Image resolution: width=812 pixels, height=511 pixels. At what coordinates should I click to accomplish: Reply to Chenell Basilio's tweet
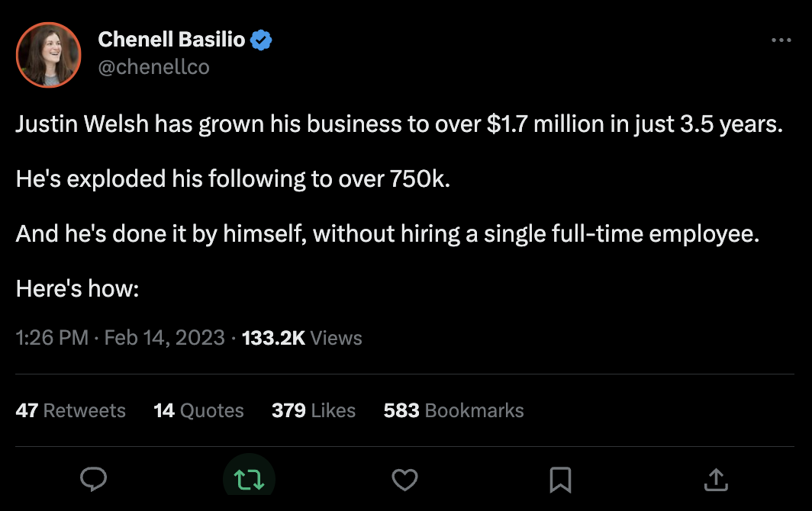tap(93, 479)
